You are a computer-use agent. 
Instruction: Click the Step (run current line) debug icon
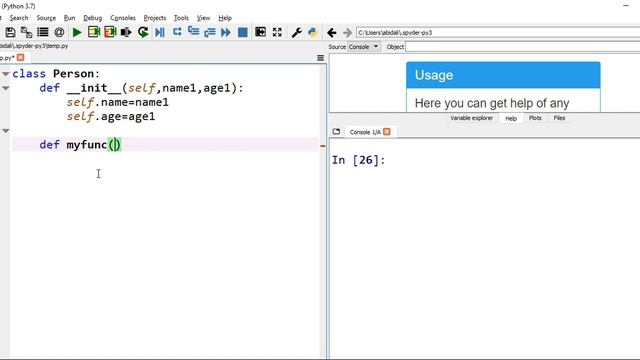pyautogui.click(x=177, y=32)
